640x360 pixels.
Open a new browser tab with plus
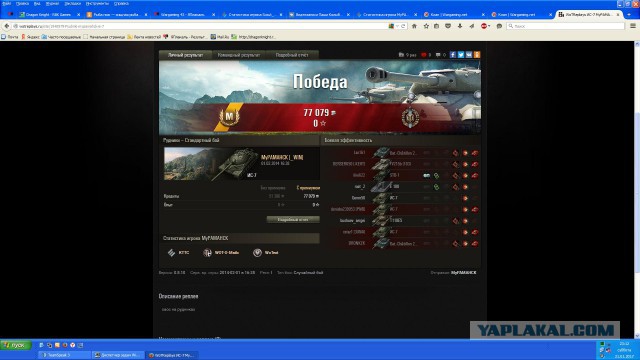click(629, 14)
